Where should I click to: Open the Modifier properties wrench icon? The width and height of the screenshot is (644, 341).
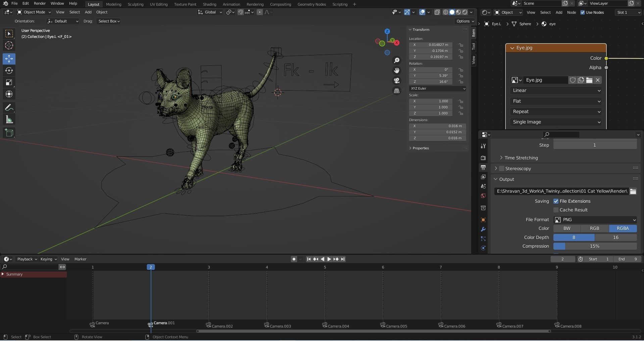(x=483, y=229)
